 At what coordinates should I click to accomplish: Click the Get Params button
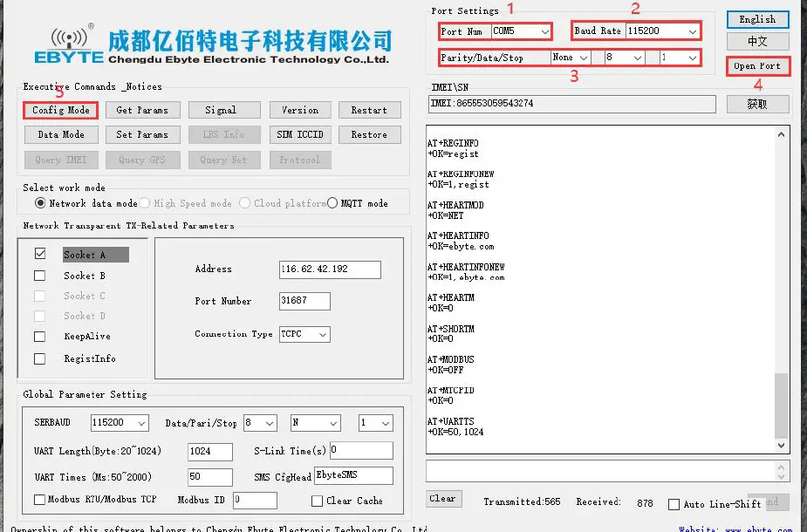coord(142,110)
